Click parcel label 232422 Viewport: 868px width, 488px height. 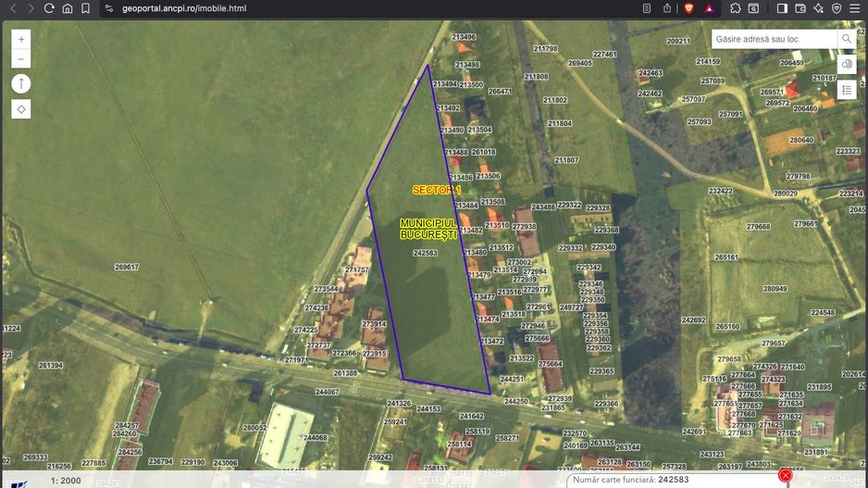tap(721, 191)
